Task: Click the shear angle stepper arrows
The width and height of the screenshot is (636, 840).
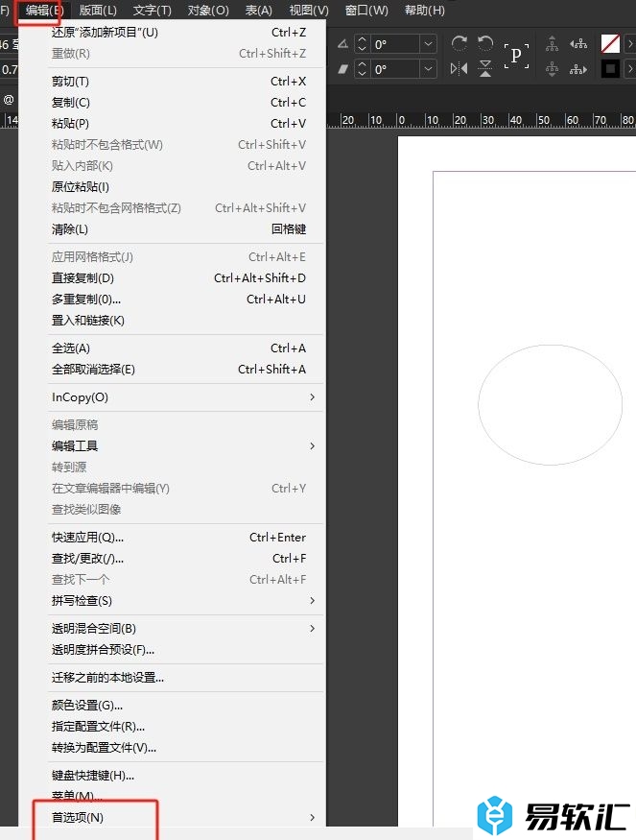Action: tap(362, 69)
